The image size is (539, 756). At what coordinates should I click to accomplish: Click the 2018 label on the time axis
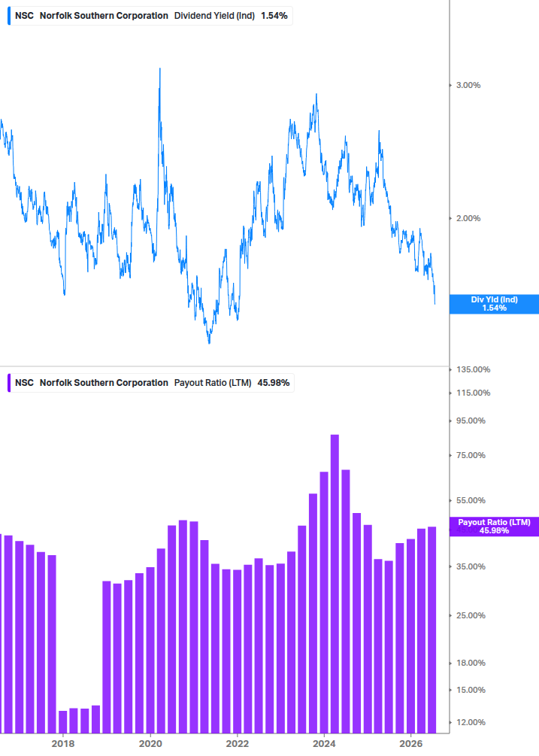click(x=63, y=744)
